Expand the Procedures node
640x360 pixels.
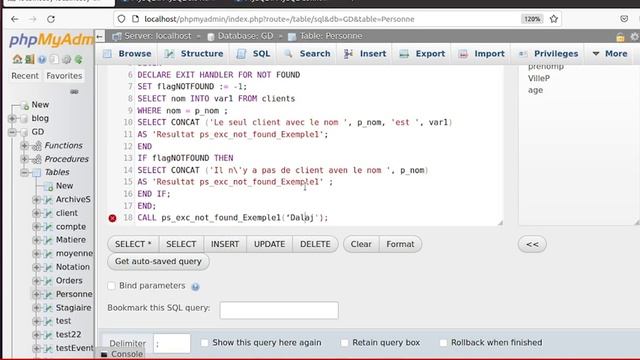point(24,159)
